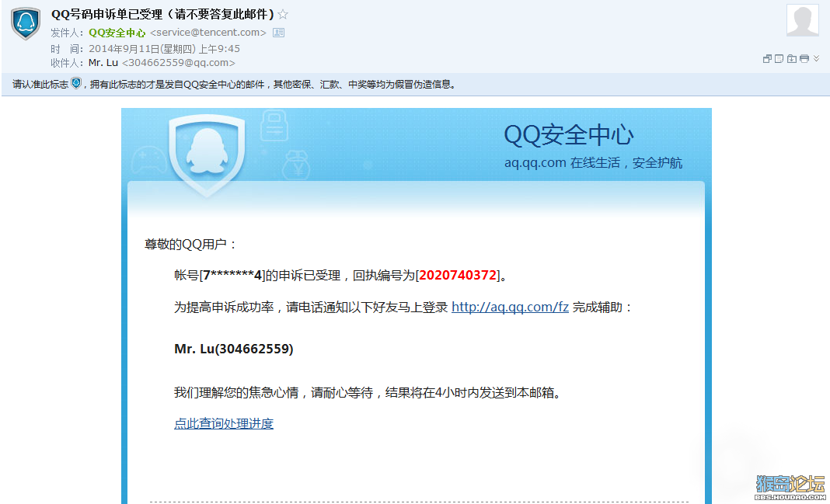Click the QQ Security Center shield avatar

26,23
